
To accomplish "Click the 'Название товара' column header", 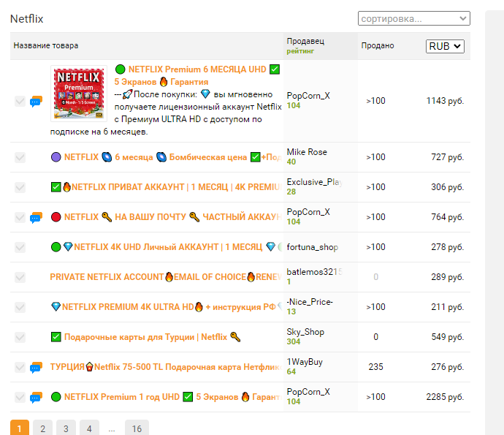I will tap(45, 45).
